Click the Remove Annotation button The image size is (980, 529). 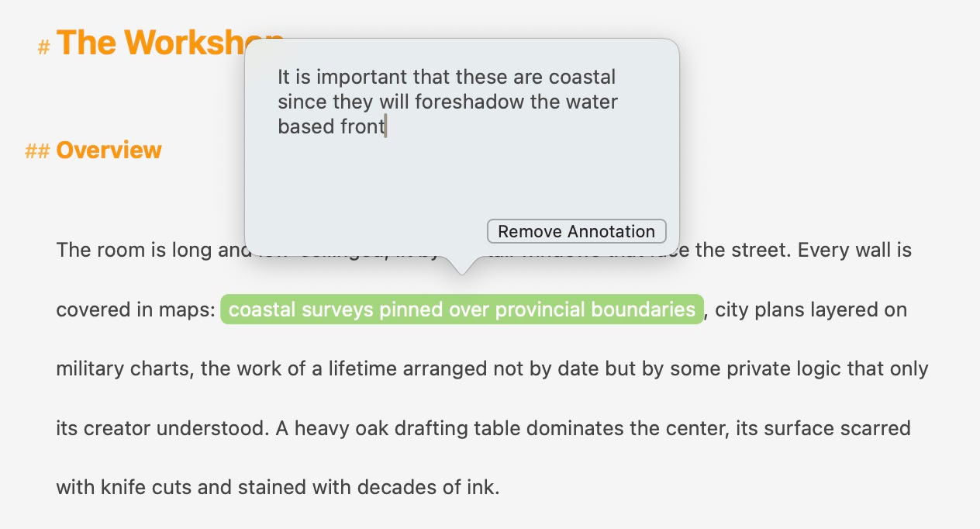click(577, 230)
